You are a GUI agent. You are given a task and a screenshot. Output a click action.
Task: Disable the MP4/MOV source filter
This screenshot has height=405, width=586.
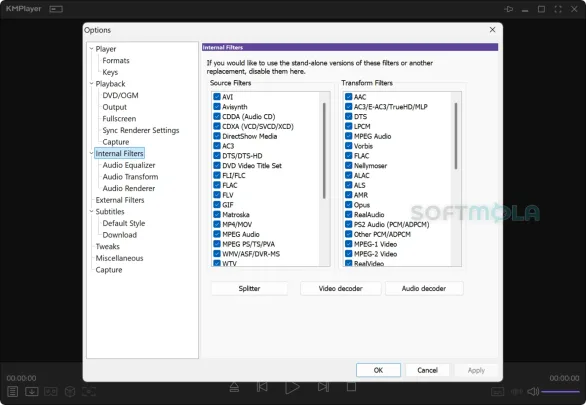[x=217, y=224]
